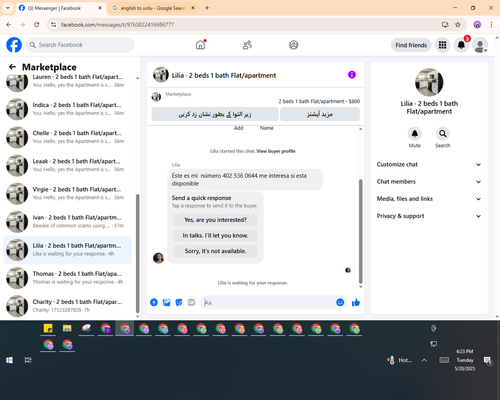
Task: Open Ivan's apartment conversation
Action: [67, 222]
